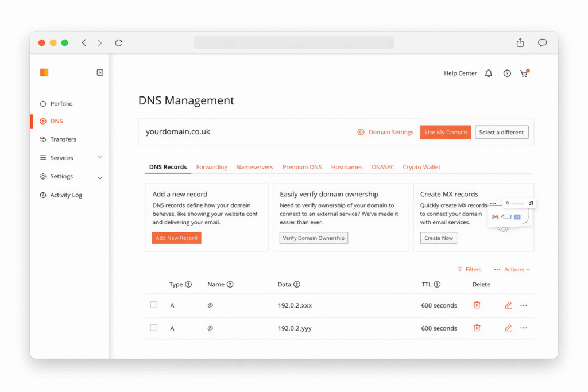Viewport: 588px width, 392px height.
Task: Click the Transfers arrows icon in sidebar
Action: [x=42, y=139]
